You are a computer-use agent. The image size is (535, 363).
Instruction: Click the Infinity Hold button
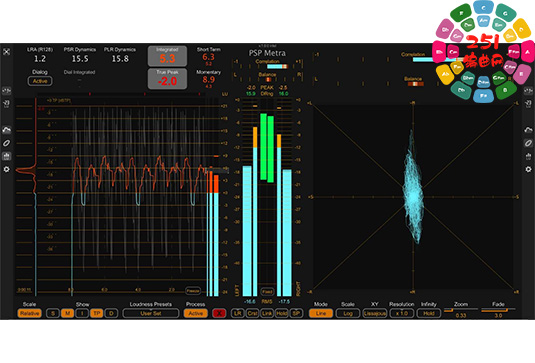pos(429,313)
